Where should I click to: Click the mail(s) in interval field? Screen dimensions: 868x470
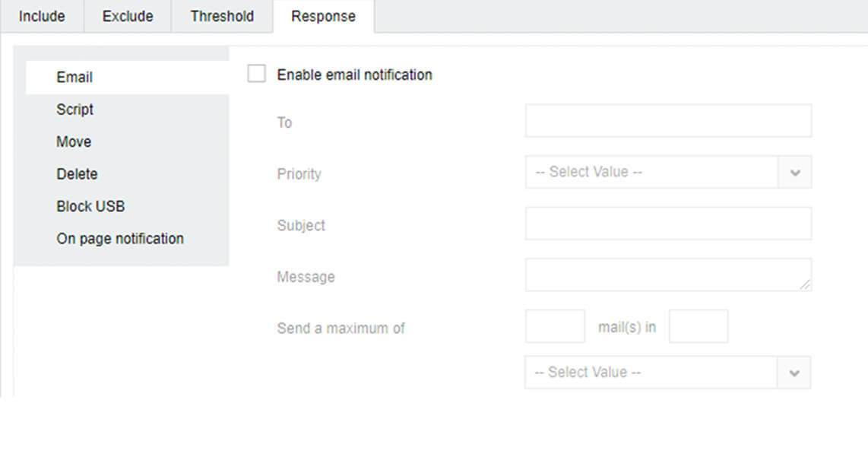pyautogui.click(x=699, y=326)
